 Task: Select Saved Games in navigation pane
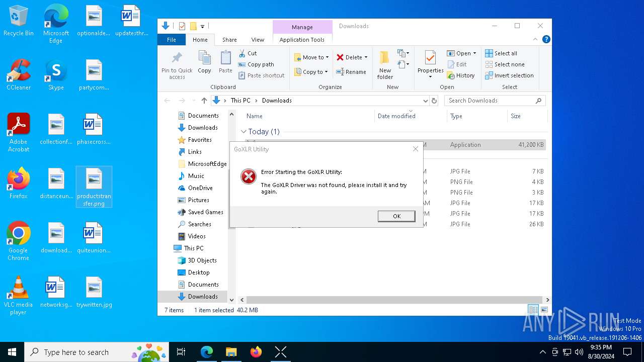pos(205,212)
